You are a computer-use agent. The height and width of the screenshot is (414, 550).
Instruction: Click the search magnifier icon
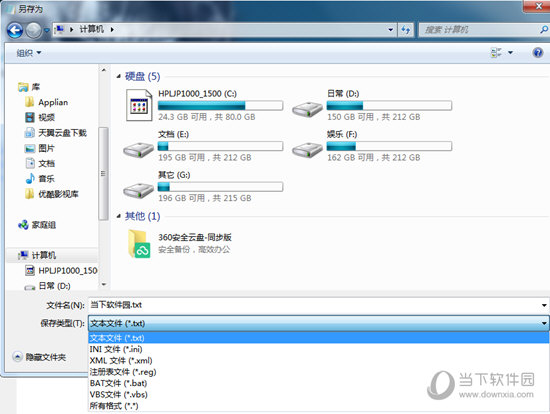coord(544,30)
